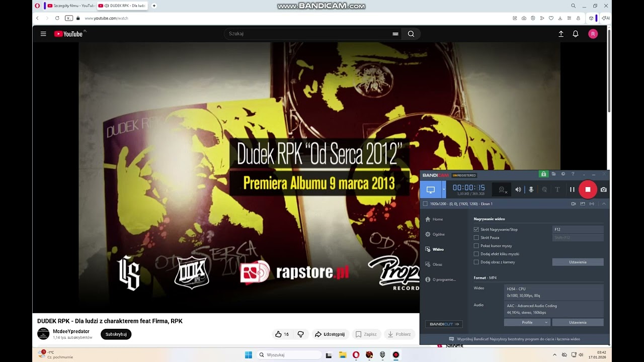Toggle Bandicam mouse click effect icon
644x362 pixels.
pyautogui.click(x=544, y=190)
